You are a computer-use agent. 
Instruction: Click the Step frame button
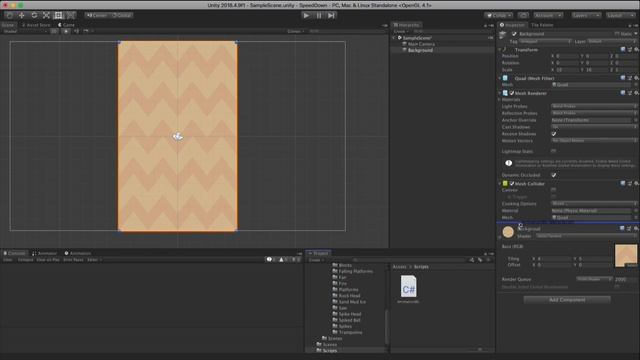pyautogui.click(x=331, y=16)
